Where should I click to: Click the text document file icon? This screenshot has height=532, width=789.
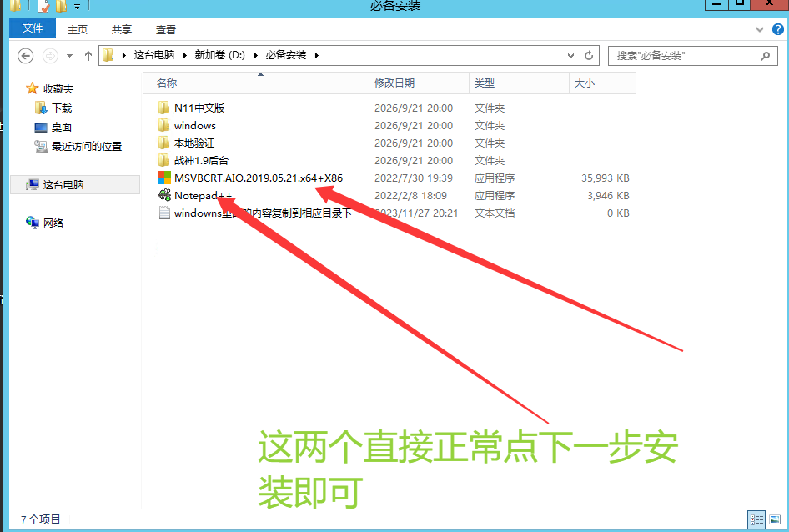click(164, 213)
